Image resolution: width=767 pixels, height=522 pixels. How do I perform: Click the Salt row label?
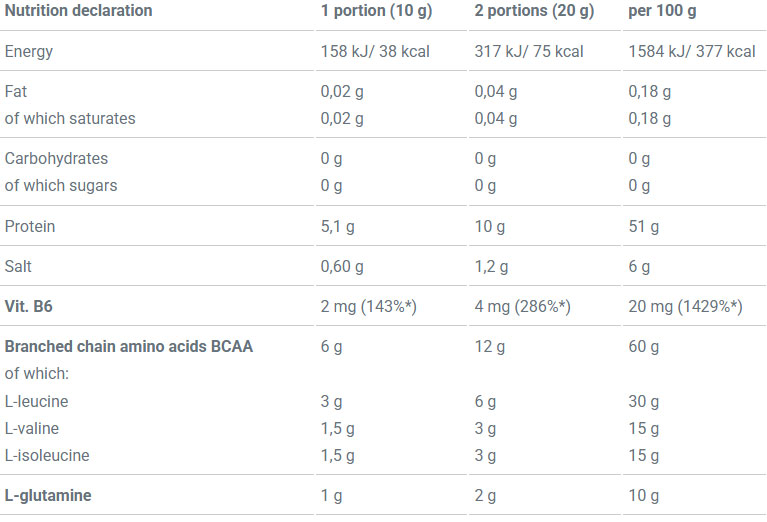[20, 267]
